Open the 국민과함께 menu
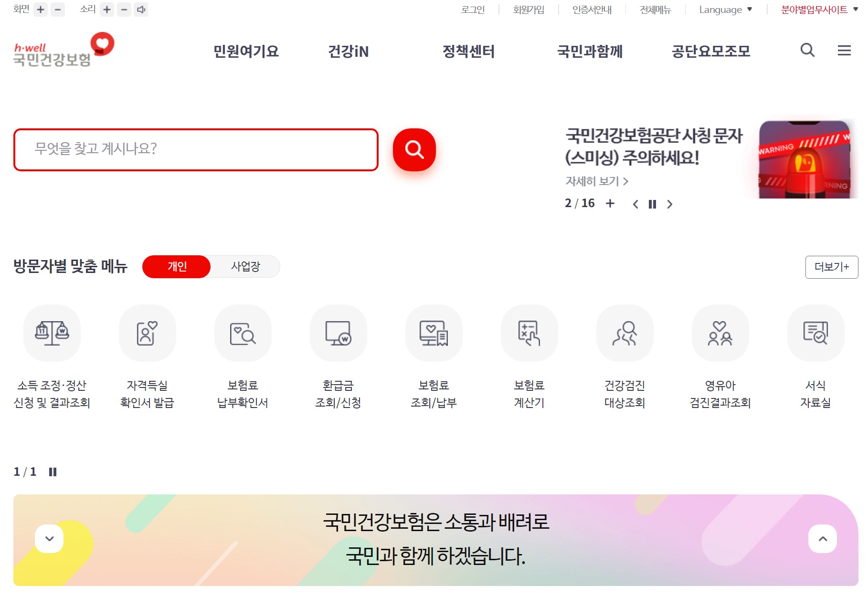Screen dimensions: 868x607 click(590, 51)
